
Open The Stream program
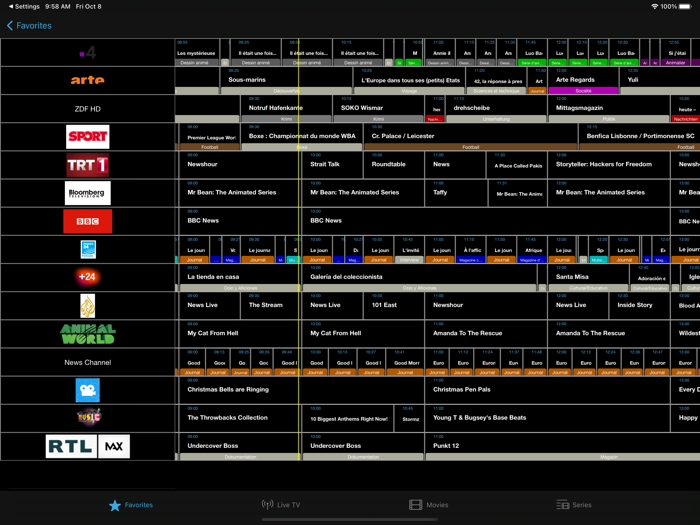tap(271, 305)
